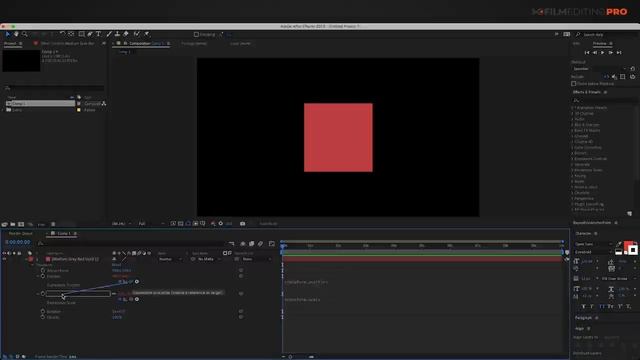Image resolution: width=640 pixels, height=360 pixels.
Task: Click the Interpret Footage icon in Project panel
Action: pyautogui.click(x=4, y=224)
